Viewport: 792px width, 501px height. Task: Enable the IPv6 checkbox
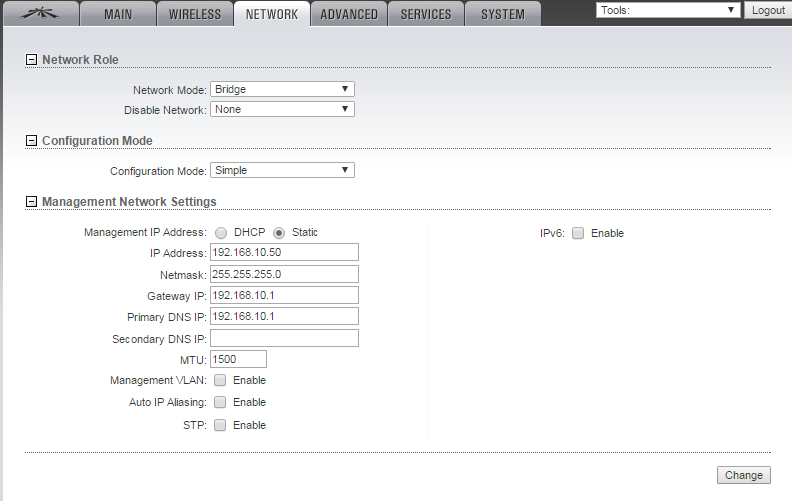pos(578,233)
